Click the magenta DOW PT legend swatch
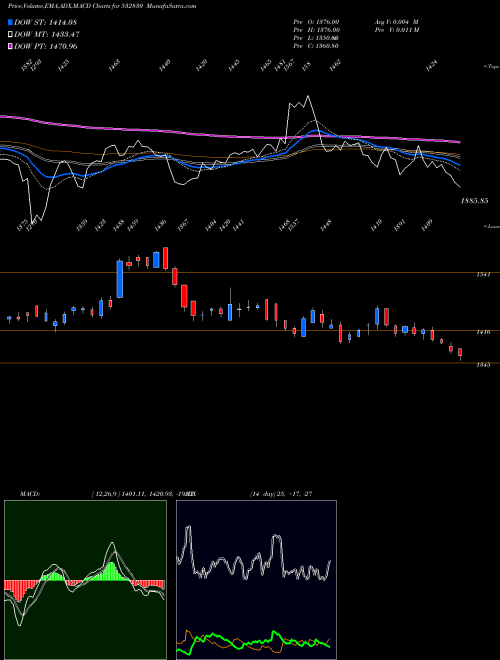 (x=10, y=46)
